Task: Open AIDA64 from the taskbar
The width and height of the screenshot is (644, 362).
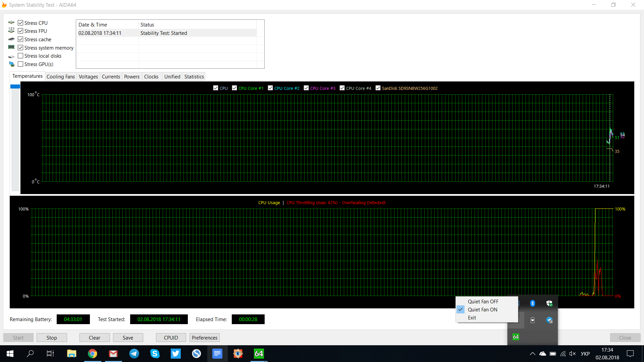Action: click(x=259, y=354)
